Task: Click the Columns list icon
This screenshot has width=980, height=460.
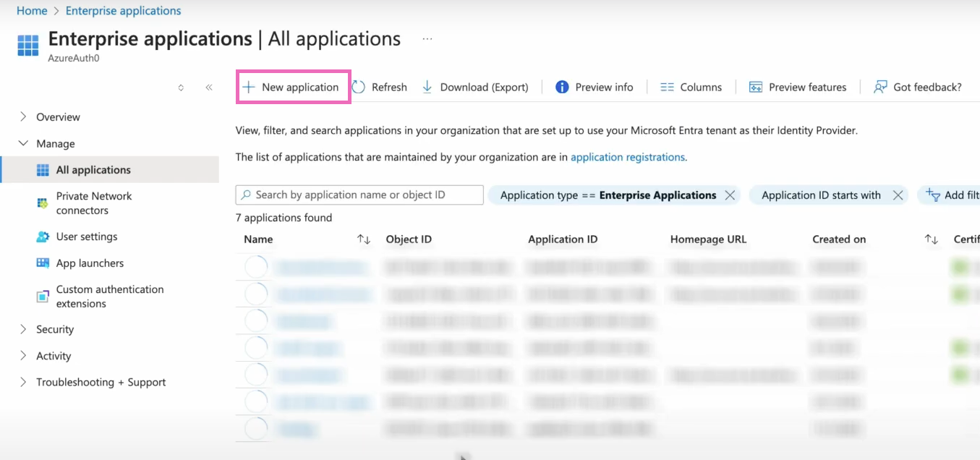Action: [x=667, y=87]
